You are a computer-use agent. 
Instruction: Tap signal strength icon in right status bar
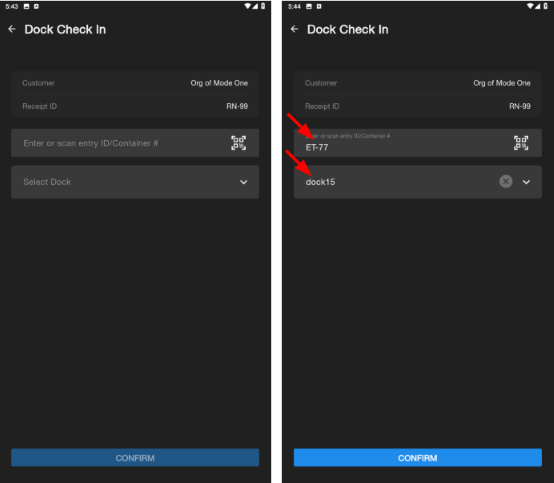click(x=538, y=6)
